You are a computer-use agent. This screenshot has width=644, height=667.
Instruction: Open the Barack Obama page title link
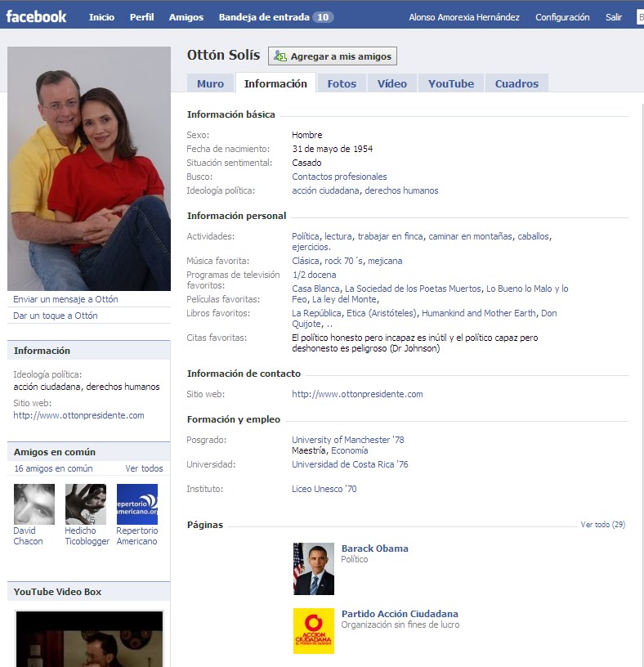click(x=375, y=548)
